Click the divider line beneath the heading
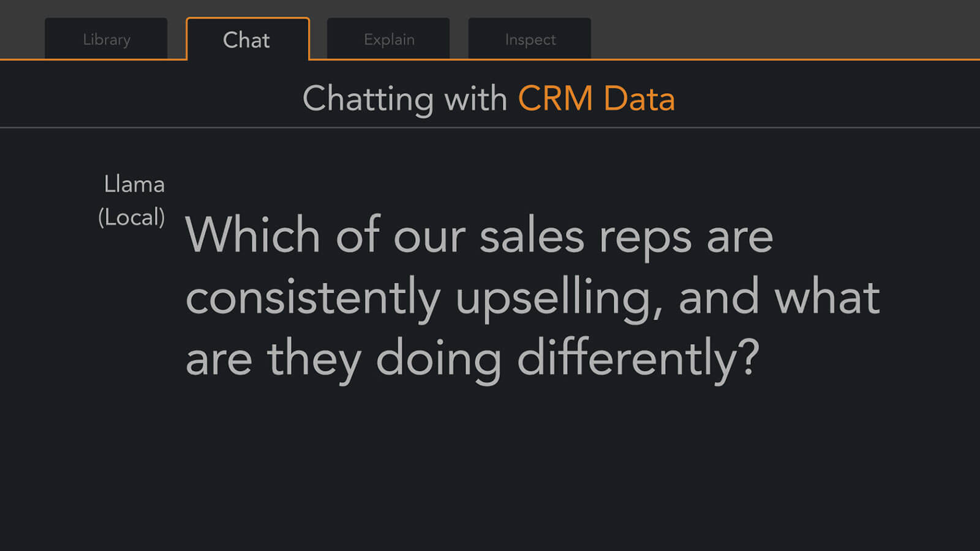The height and width of the screenshot is (551, 980). [x=490, y=127]
